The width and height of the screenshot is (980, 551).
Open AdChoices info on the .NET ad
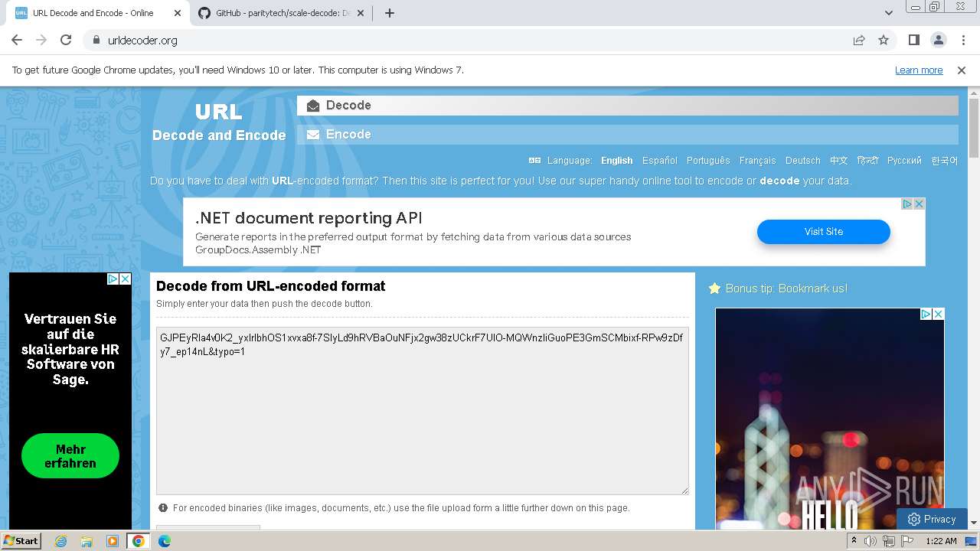tap(907, 204)
